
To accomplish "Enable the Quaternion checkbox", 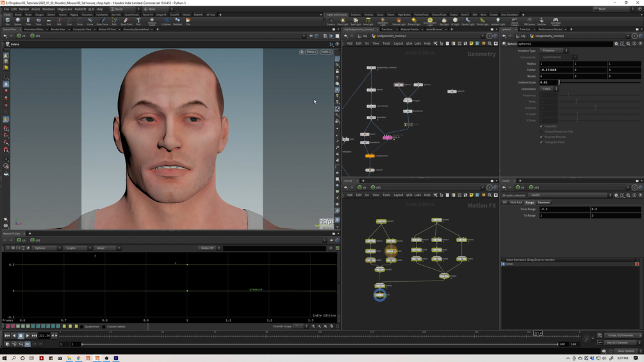I will pyautogui.click(x=82, y=327).
